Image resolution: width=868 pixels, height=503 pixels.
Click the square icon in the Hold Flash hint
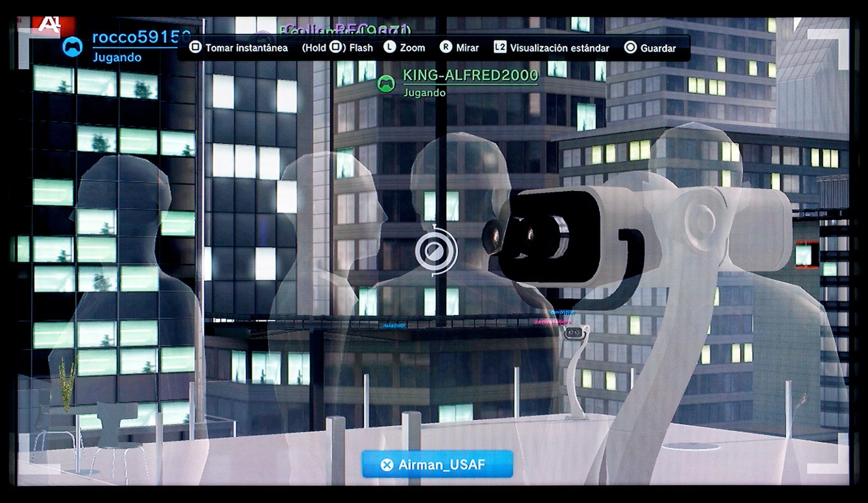pyautogui.click(x=336, y=48)
